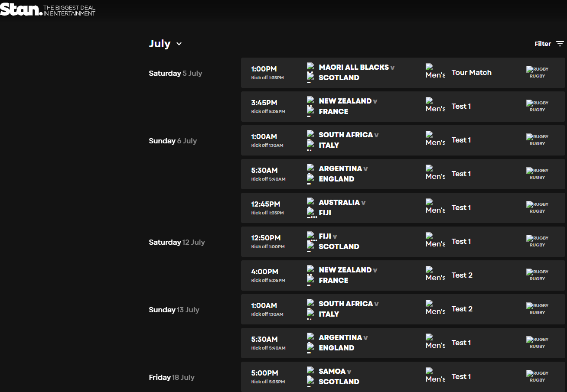Click Kick off 1:00PM text
Viewport: 567px width, 392px height.
pos(268,246)
